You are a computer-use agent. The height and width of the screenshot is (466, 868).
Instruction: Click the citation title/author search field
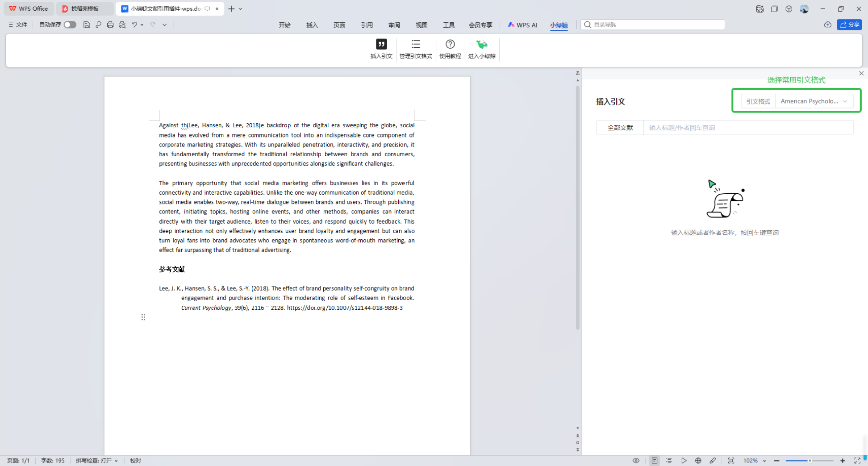click(747, 128)
